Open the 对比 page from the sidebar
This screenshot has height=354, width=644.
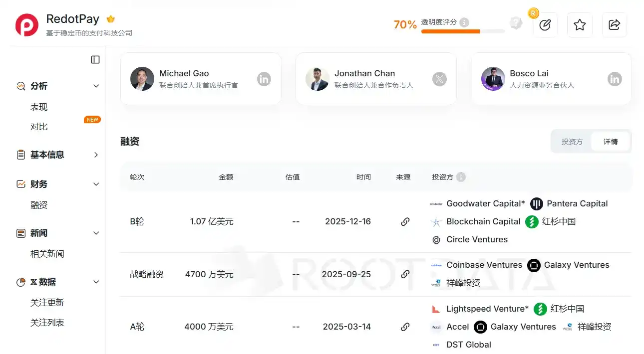click(39, 126)
